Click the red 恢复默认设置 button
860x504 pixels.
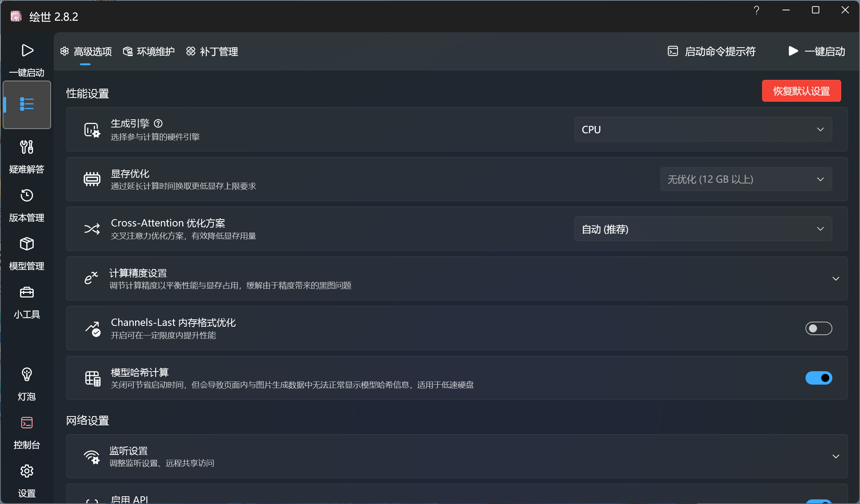pyautogui.click(x=801, y=91)
